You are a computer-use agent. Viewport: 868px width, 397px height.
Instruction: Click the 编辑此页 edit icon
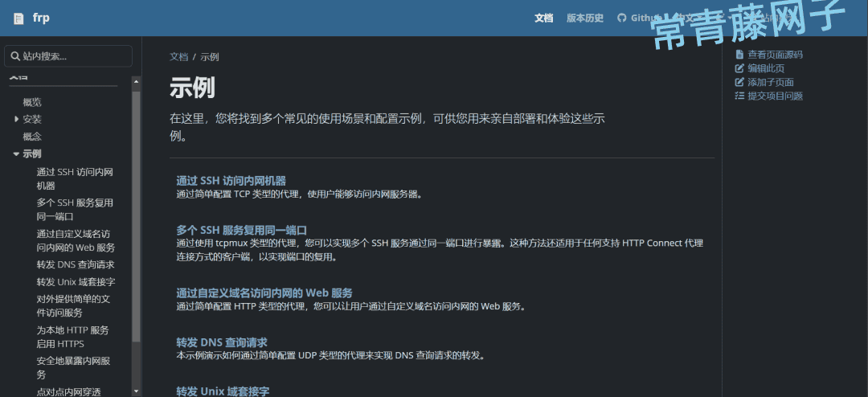pyautogui.click(x=739, y=68)
